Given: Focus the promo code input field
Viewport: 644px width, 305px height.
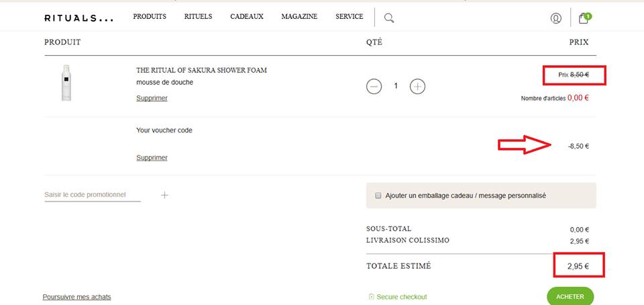Looking at the screenshot, I should tap(92, 195).
